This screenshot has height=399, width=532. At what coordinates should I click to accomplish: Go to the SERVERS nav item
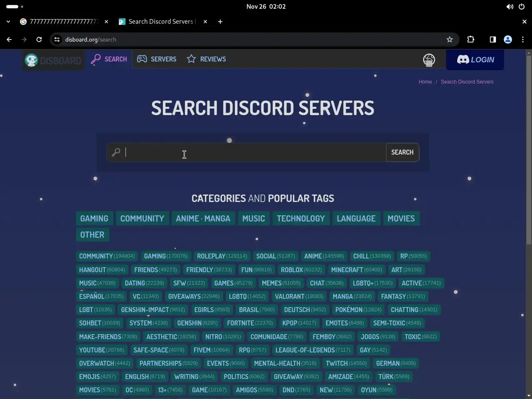point(157,59)
